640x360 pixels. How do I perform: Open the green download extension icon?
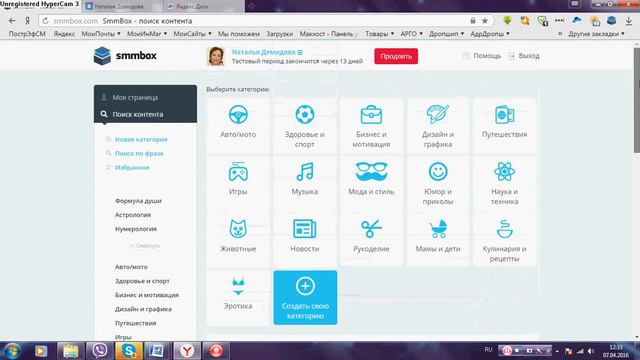pos(507,20)
